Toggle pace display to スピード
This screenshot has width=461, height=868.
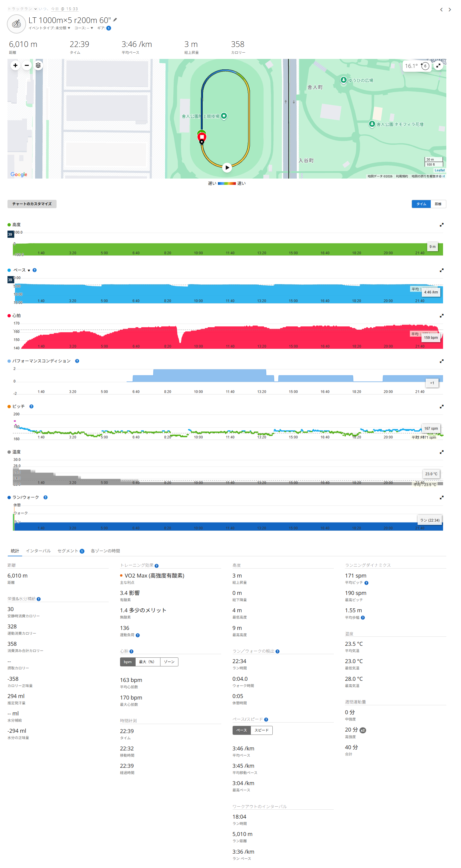261,730
